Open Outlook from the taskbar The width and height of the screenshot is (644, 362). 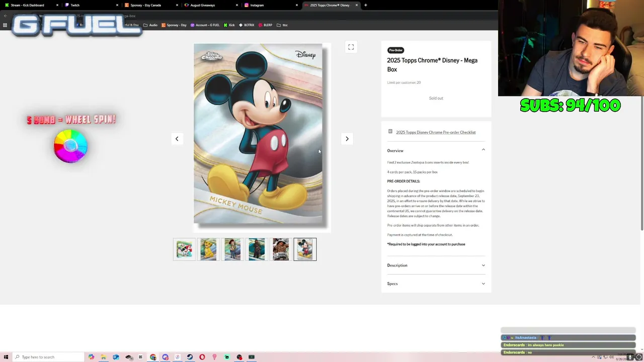pos(116,357)
